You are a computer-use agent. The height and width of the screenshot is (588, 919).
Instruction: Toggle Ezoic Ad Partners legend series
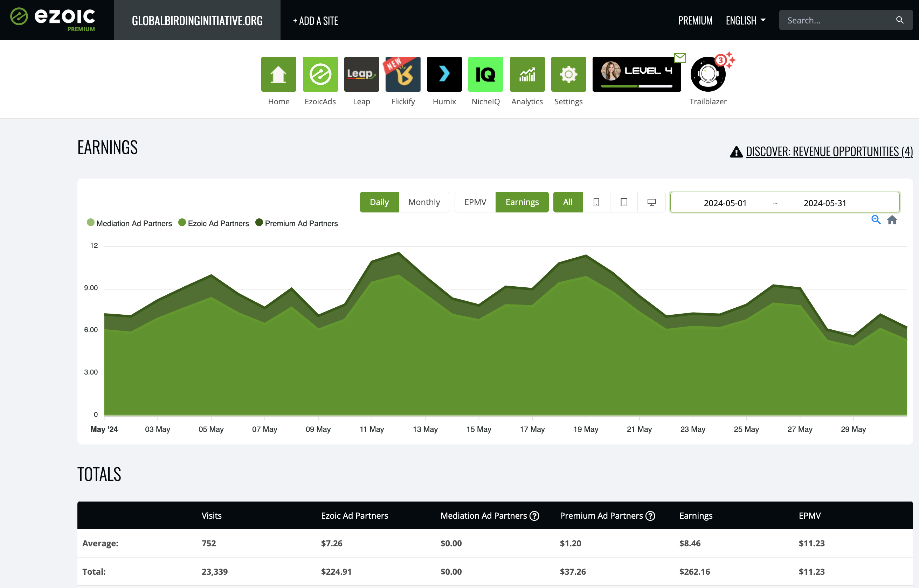tap(214, 223)
